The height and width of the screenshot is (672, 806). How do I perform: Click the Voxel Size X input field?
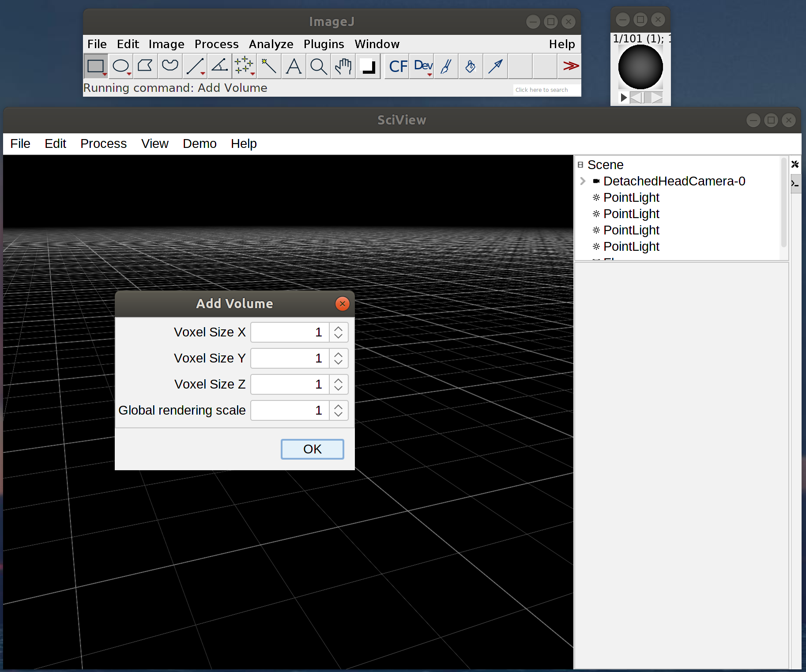pyautogui.click(x=290, y=332)
